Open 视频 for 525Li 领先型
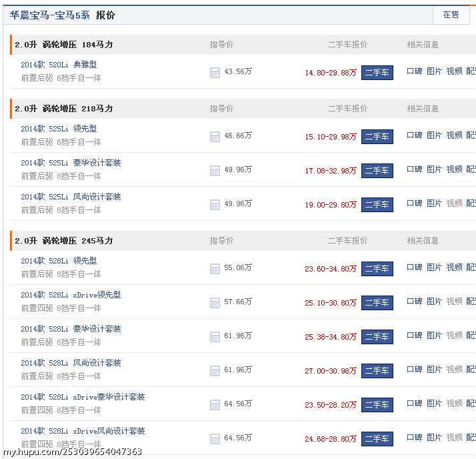Screen dimensions: 476x459 [454, 135]
